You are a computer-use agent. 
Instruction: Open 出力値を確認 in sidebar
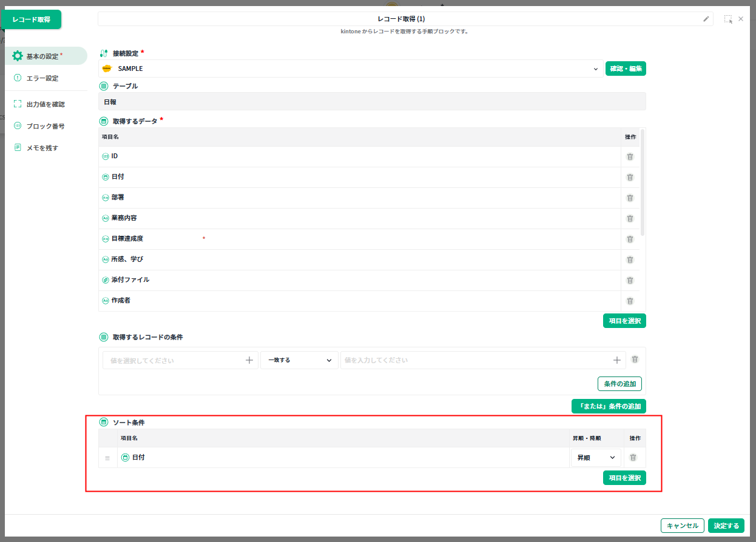pos(45,104)
